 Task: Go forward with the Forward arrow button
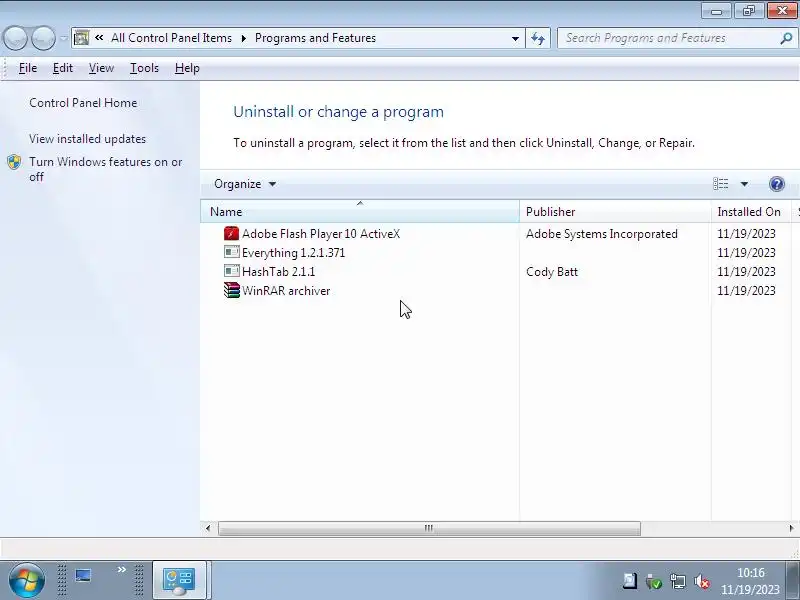coord(43,38)
